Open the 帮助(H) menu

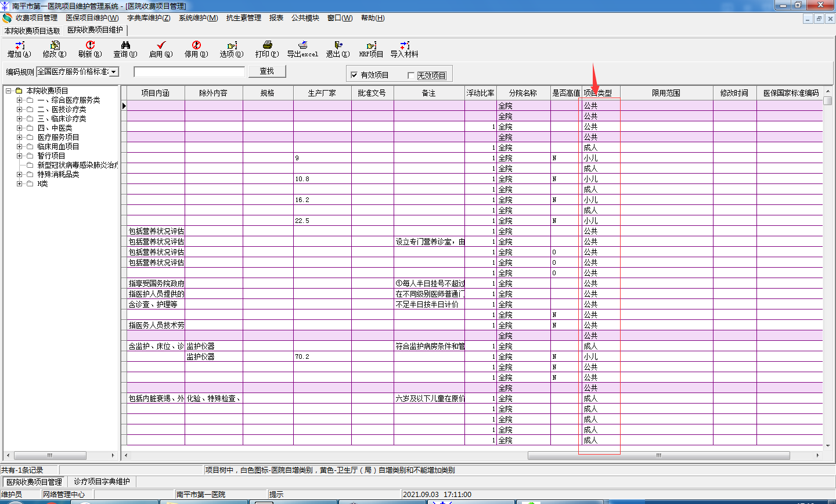coord(373,18)
